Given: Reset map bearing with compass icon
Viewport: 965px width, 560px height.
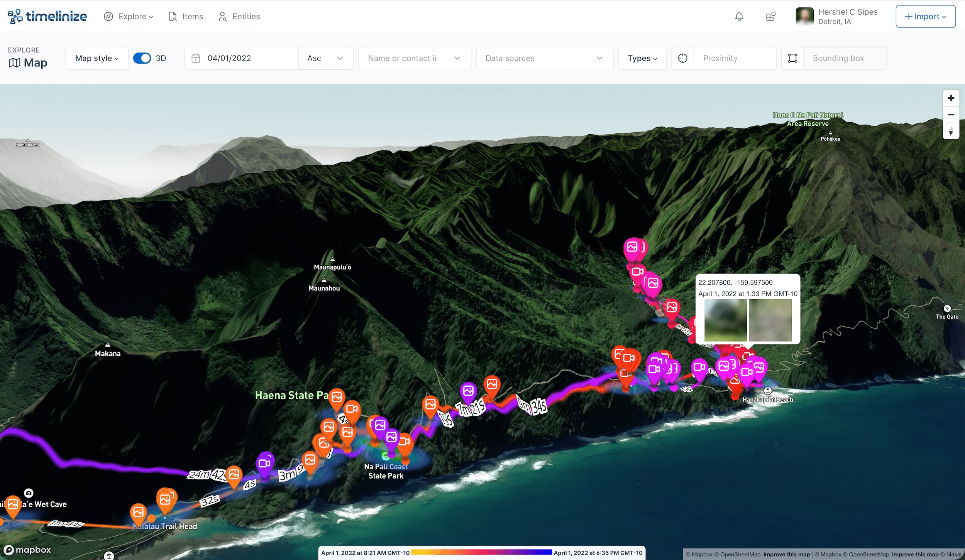Looking at the screenshot, I should pyautogui.click(x=951, y=131).
